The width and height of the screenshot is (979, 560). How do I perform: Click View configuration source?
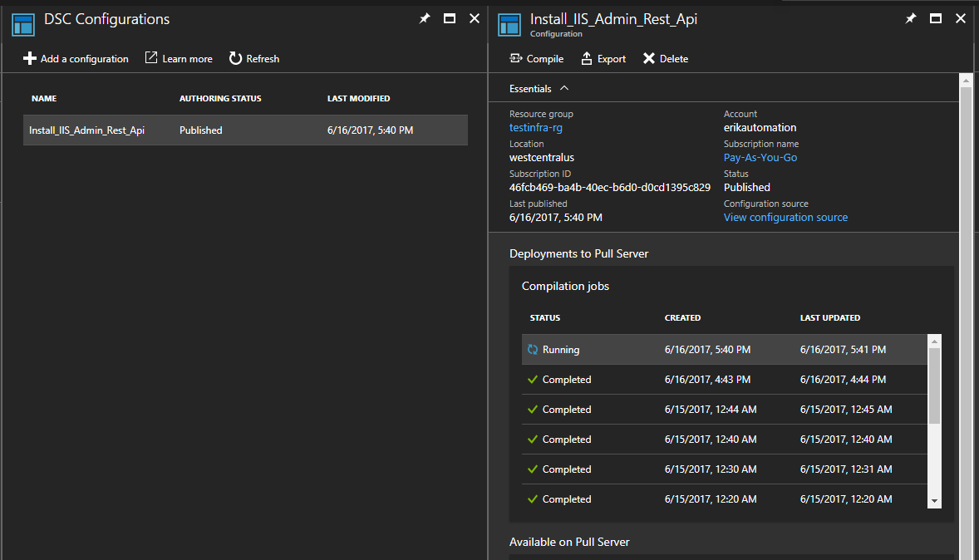tap(785, 217)
